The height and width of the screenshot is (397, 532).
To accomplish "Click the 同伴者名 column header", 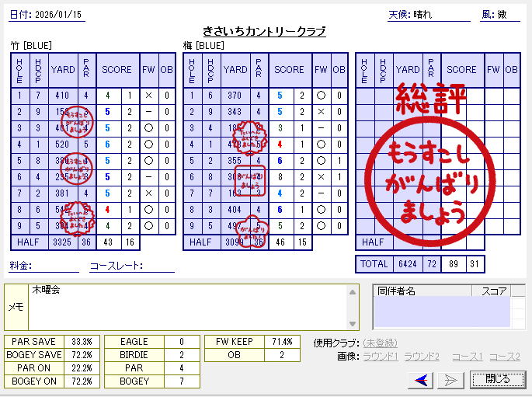I will [422, 291].
